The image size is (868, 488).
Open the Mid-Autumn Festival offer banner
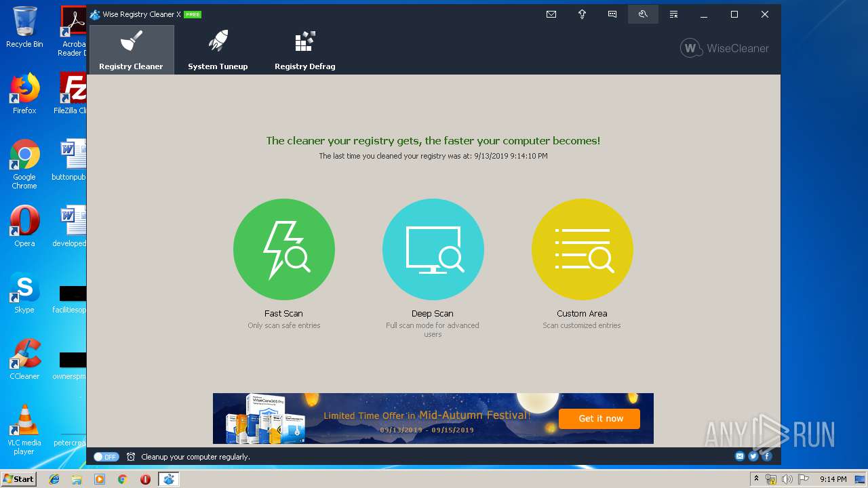(x=433, y=418)
